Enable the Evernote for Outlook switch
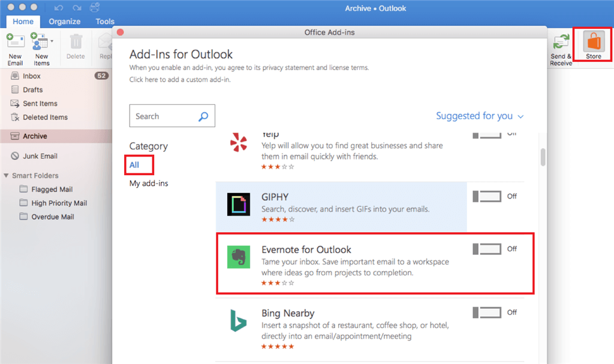 [x=487, y=249]
